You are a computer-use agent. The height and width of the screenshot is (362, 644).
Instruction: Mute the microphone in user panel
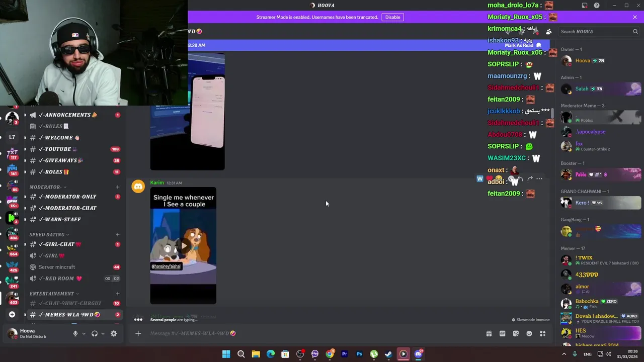[x=75, y=333]
